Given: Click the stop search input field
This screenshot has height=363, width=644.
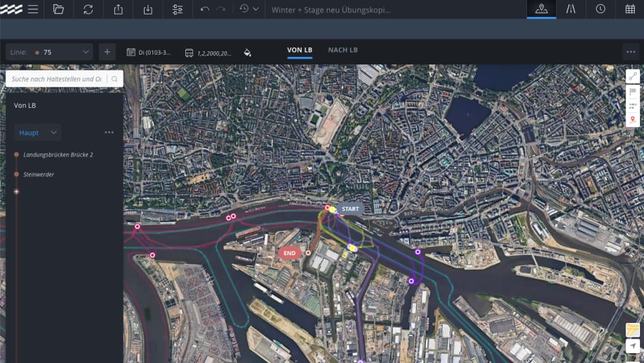Looking at the screenshot, I should tap(57, 79).
